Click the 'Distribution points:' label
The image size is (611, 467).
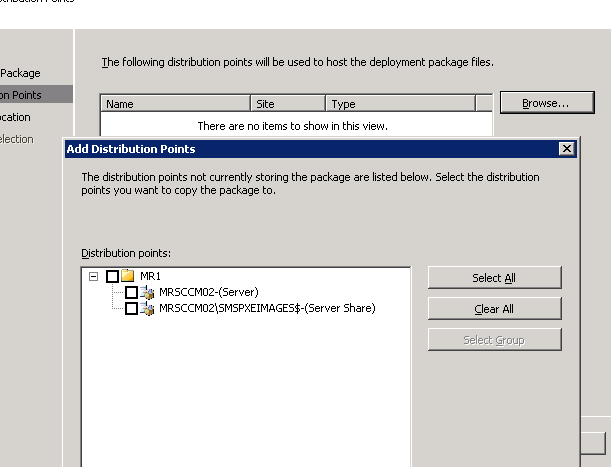tap(126, 253)
